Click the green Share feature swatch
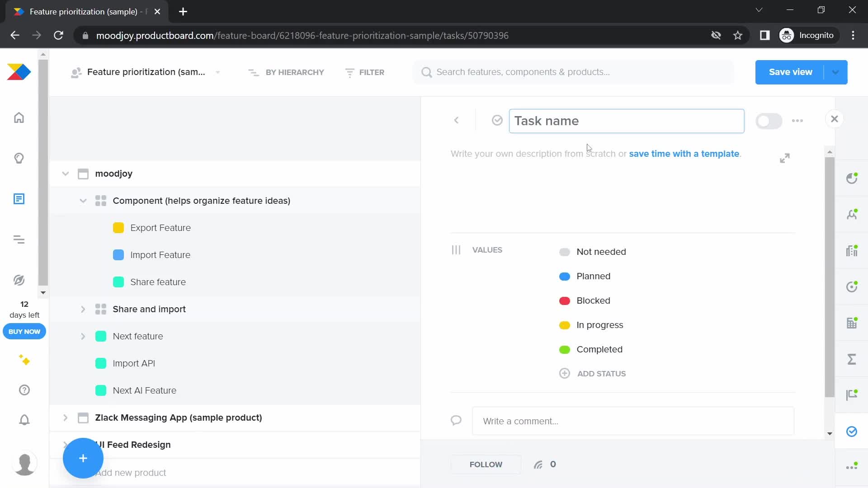The height and width of the screenshot is (488, 868). [118, 282]
